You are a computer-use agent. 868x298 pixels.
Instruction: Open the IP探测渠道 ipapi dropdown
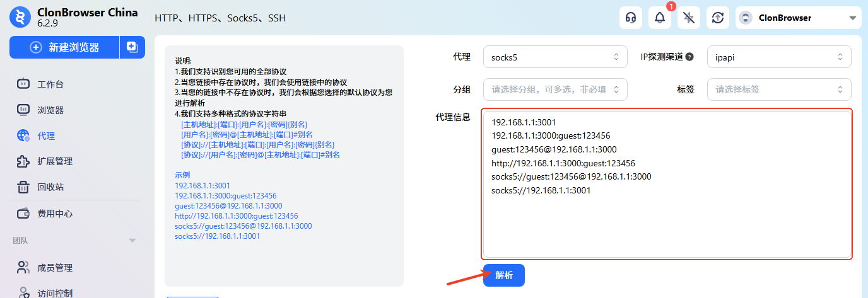(779, 57)
